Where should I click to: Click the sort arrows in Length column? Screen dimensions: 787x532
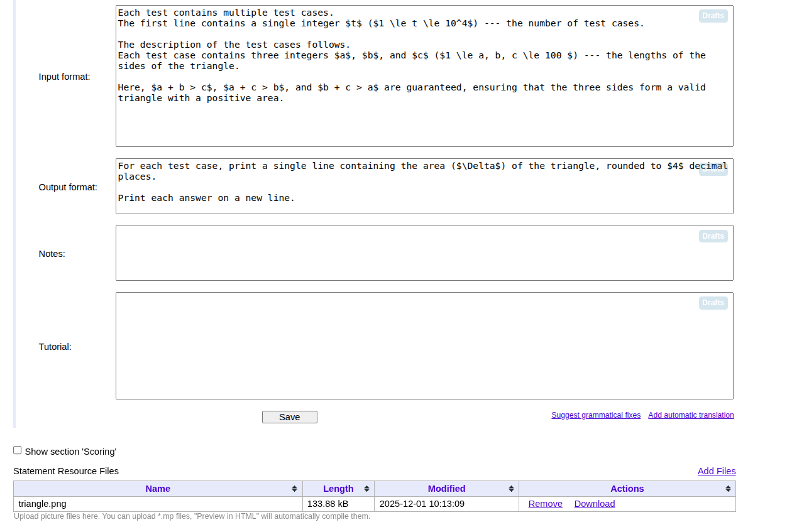(366, 489)
